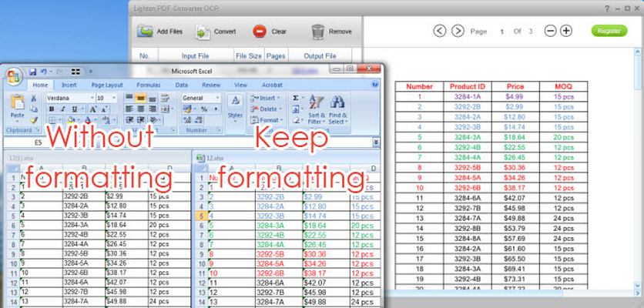Toggle Middle Align in Alignment group
The image size is (644, 308).
coord(140,98)
